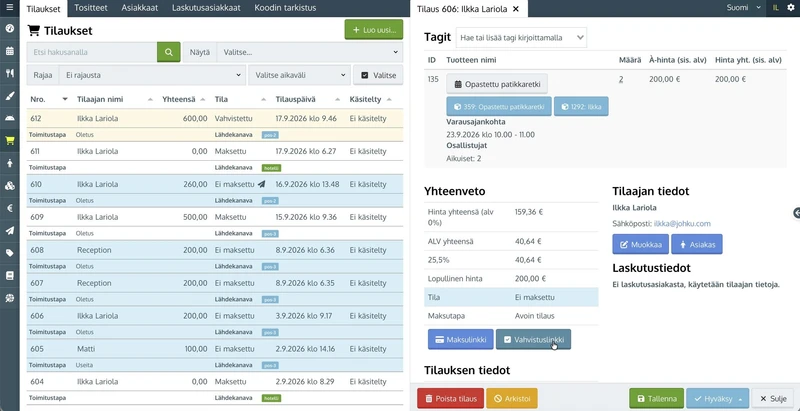Click the Opastettu patikkaretki product button

click(x=497, y=84)
